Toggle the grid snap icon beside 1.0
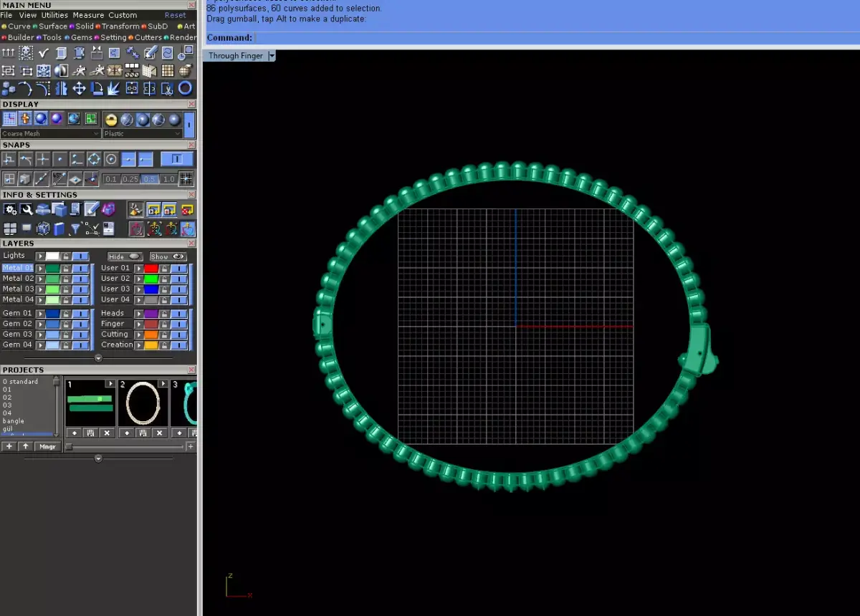The height and width of the screenshot is (616, 860). coord(186,178)
